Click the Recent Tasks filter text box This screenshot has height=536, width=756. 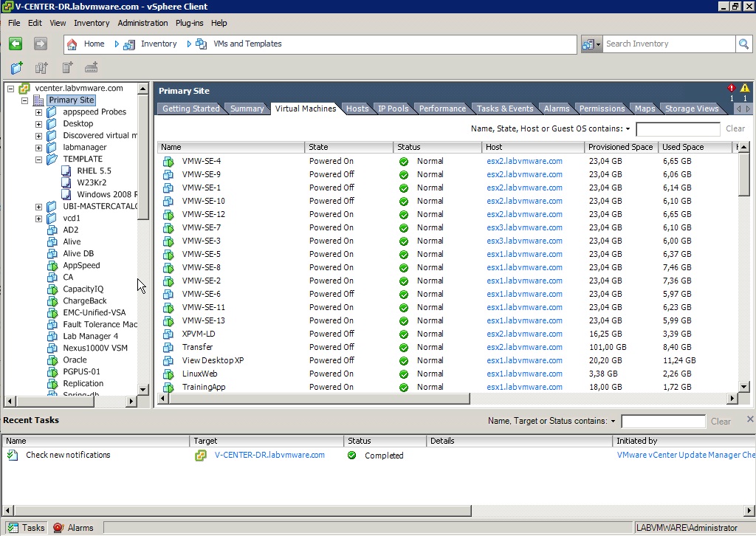(x=664, y=422)
